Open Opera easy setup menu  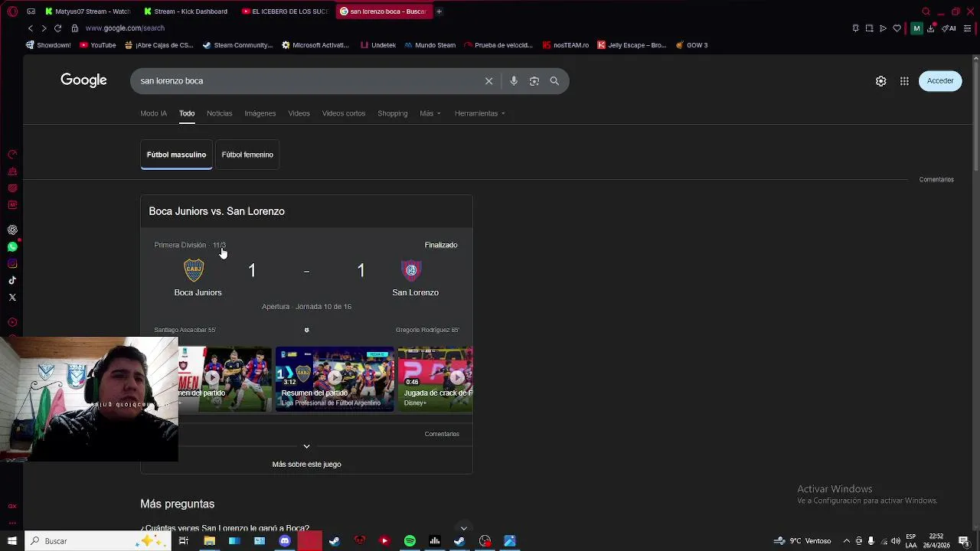(x=968, y=28)
